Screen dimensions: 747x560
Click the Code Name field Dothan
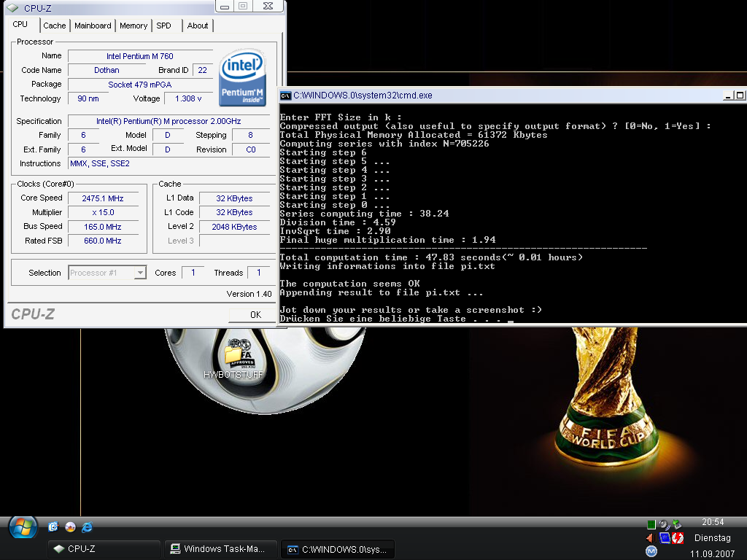(x=107, y=70)
